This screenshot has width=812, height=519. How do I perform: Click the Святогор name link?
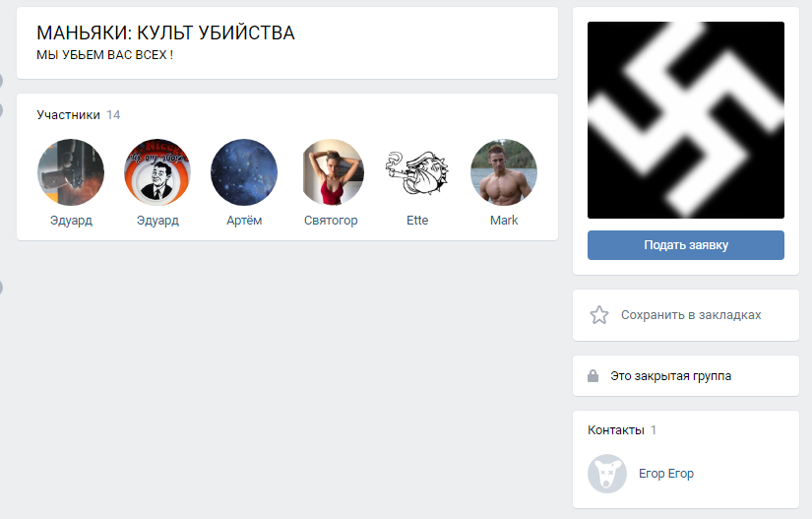[x=331, y=221]
